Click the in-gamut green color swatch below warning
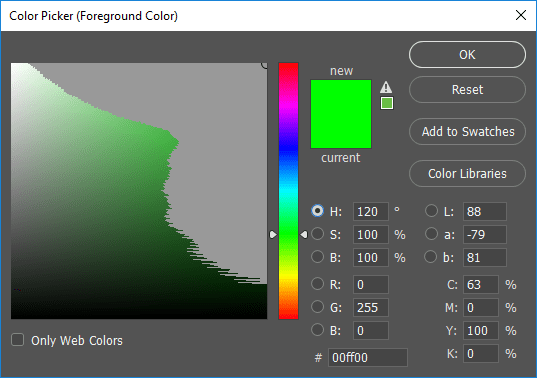The width and height of the screenshot is (537, 378). point(387,103)
